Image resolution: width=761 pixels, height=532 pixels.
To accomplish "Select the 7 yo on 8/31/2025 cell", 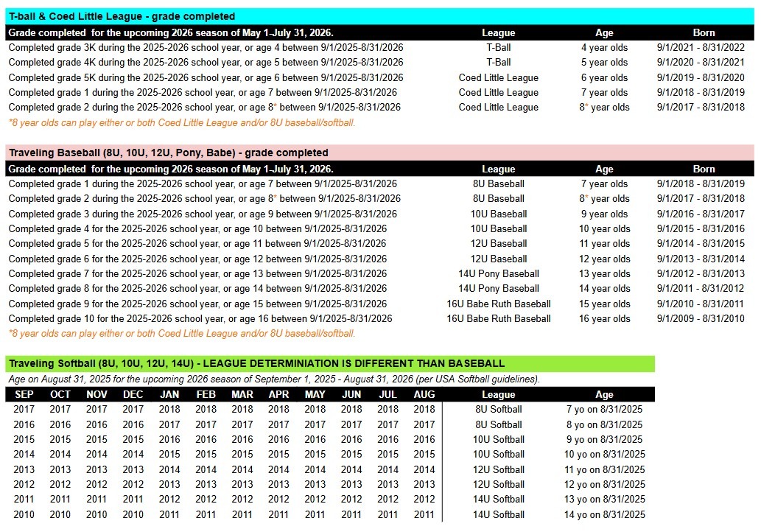I will pos(604,410).
